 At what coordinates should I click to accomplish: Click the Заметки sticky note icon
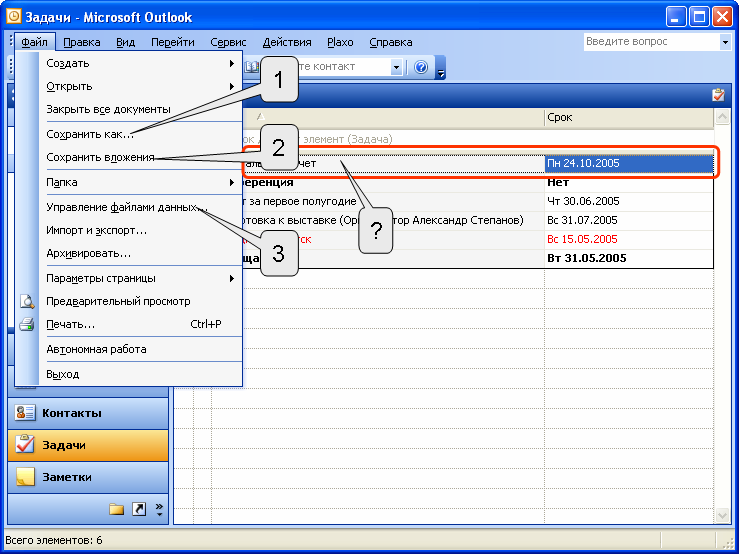coord(25,477)
